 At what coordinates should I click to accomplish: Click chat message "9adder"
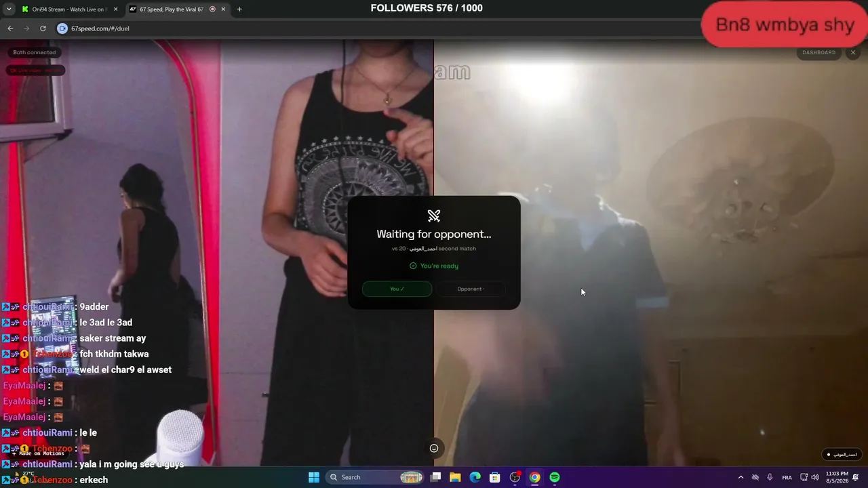[94, 307]
